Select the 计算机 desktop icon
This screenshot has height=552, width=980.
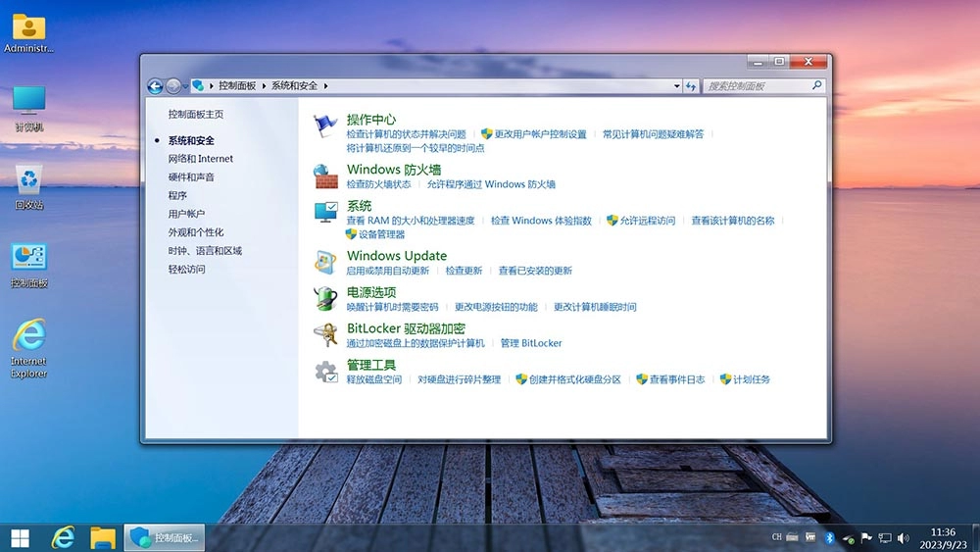(28, 109)
